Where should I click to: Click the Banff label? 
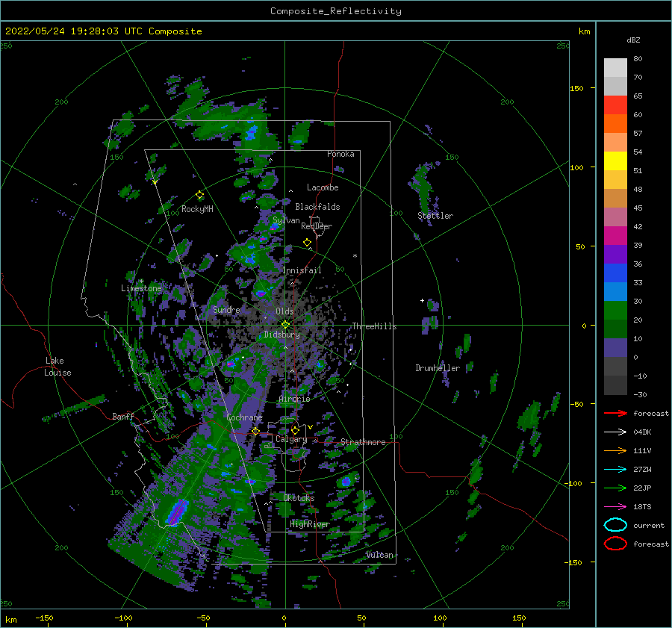pyautogui.click(x=123, y=416)
